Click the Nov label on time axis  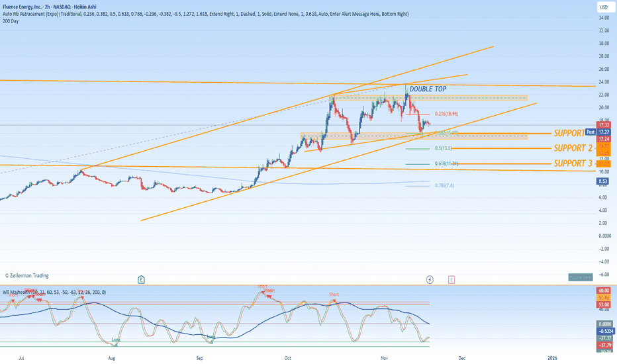tap(385, 358)
